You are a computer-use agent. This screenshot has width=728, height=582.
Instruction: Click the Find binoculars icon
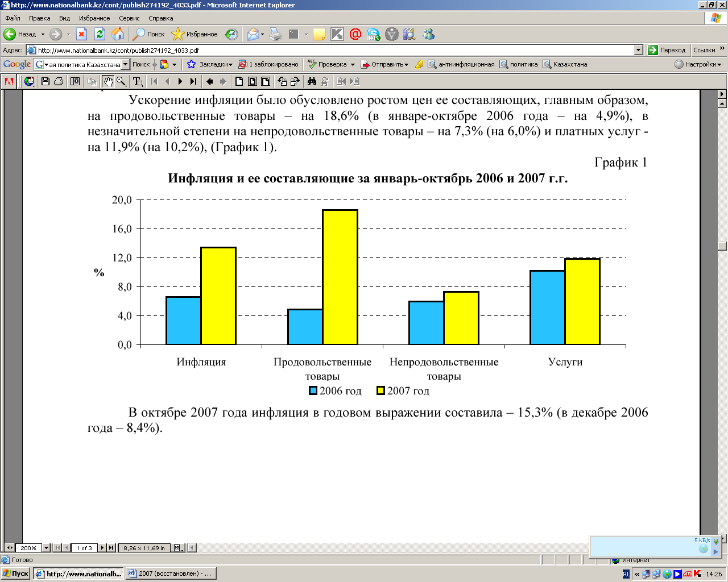(x=312, y=81)
